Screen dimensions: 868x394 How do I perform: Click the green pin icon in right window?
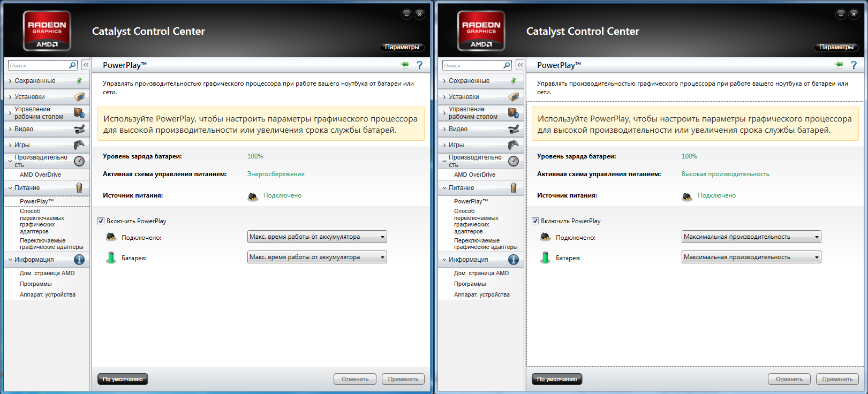(839, 65)
